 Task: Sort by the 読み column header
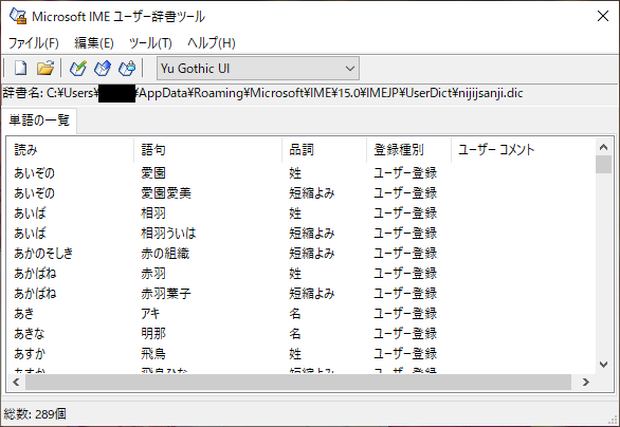[x=70, y=150]
